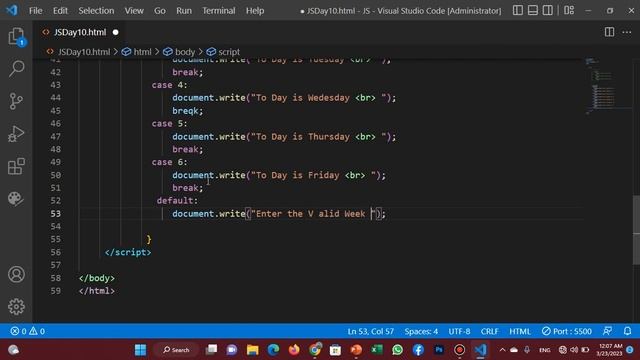The width and height of the screenshot is (640, 360).
Task: Toggle Live Server at Port : 5500
Action: click(x=567, y=331)
